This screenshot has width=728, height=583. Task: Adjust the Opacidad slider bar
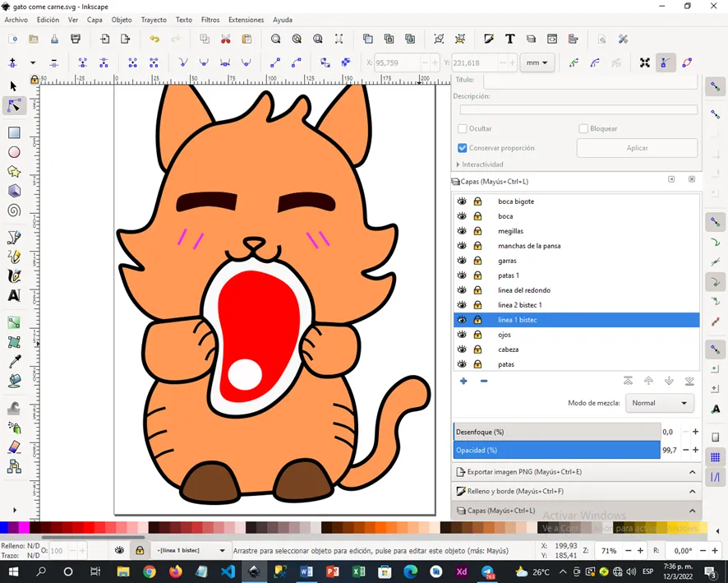556,450
